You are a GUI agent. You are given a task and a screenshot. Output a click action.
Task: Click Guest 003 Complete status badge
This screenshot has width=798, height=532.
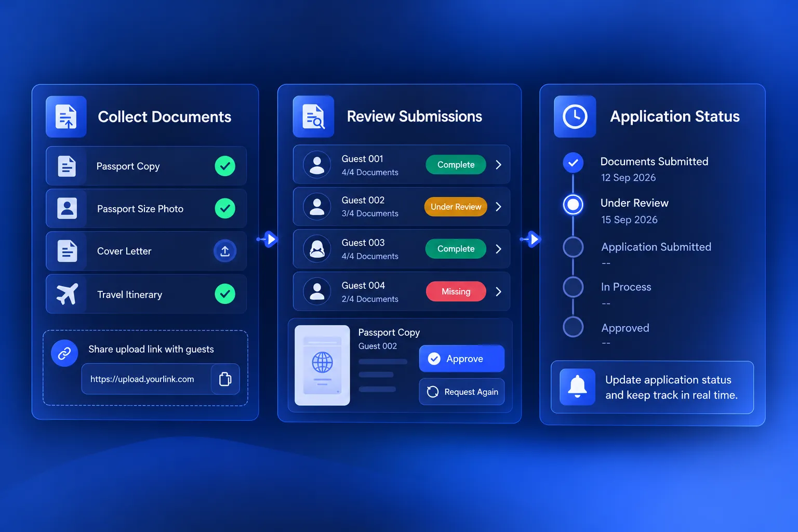click(x=456, y=249)
